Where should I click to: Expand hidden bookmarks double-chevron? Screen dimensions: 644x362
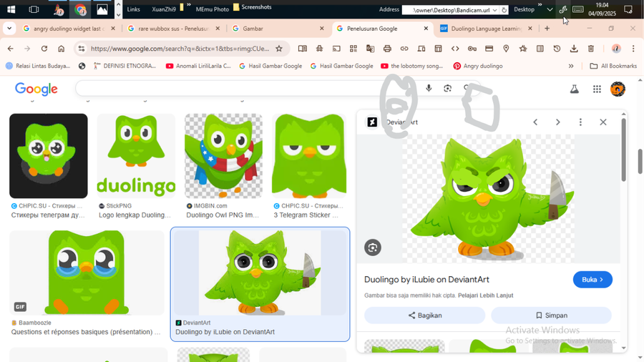click(571, 66)
